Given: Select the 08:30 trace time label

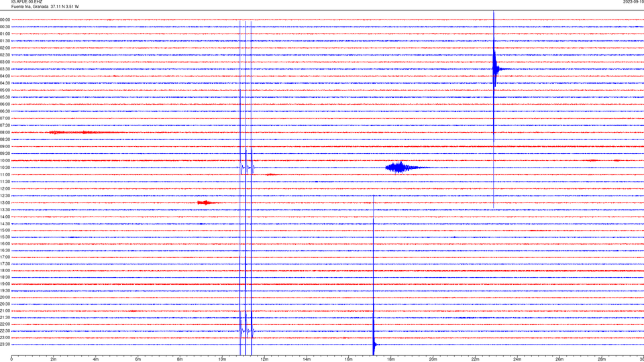Looking at the screenshot, I should (x=5, y=139).
